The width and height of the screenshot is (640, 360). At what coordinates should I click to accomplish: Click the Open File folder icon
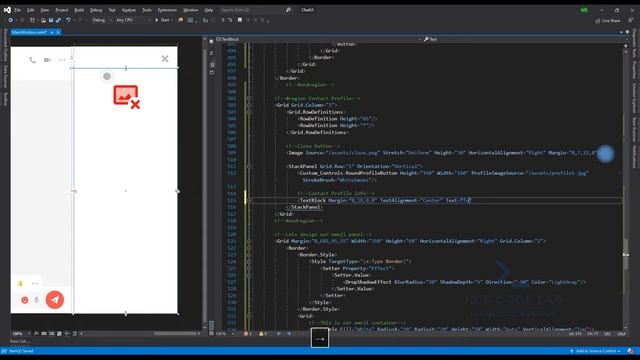pos(43,20)
